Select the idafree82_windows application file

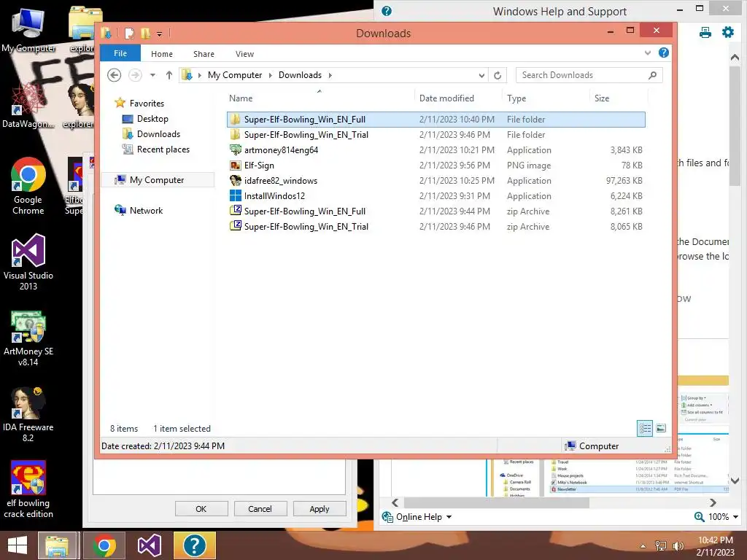436,181
